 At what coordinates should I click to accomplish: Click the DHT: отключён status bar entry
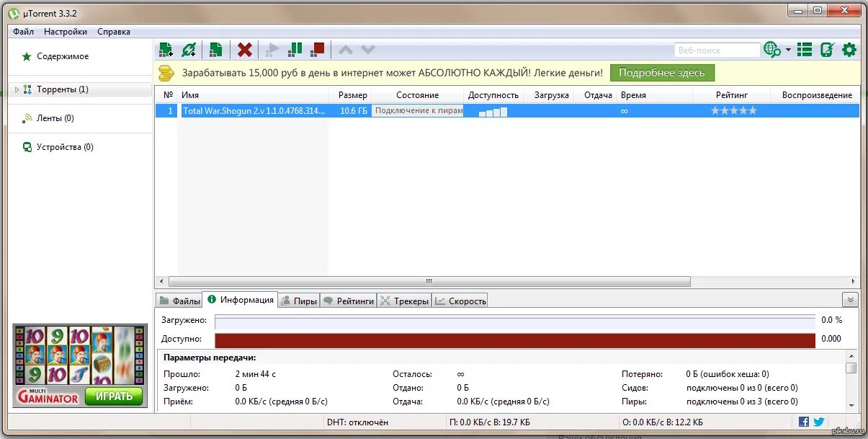tap(357, 422)
